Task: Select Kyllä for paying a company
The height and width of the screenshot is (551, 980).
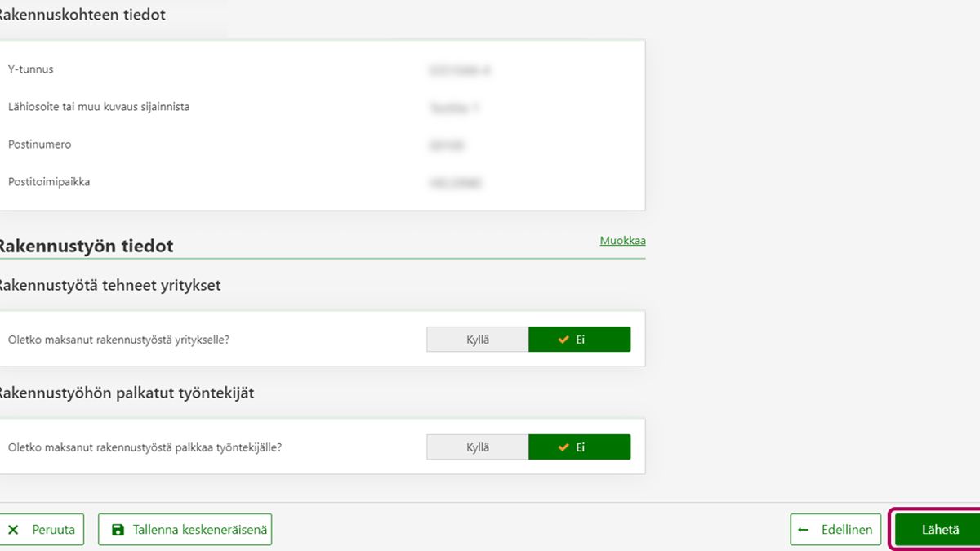Action: 477,340
